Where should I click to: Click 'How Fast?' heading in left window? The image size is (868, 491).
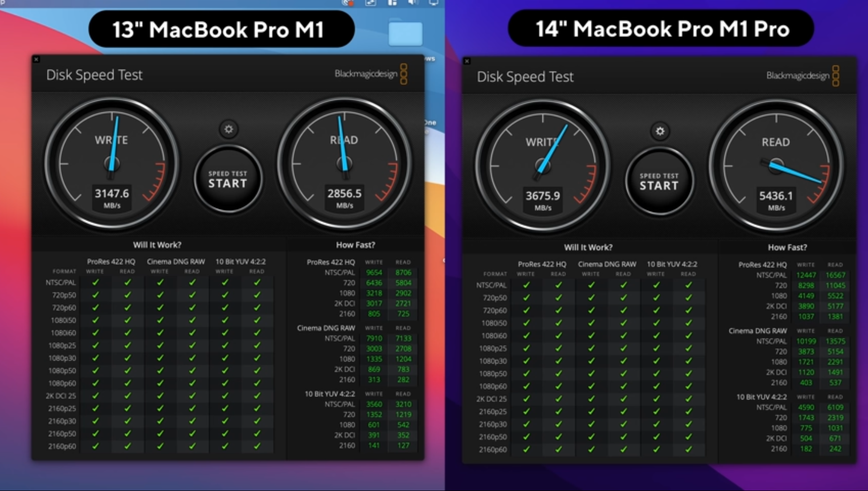pos(355,245)
